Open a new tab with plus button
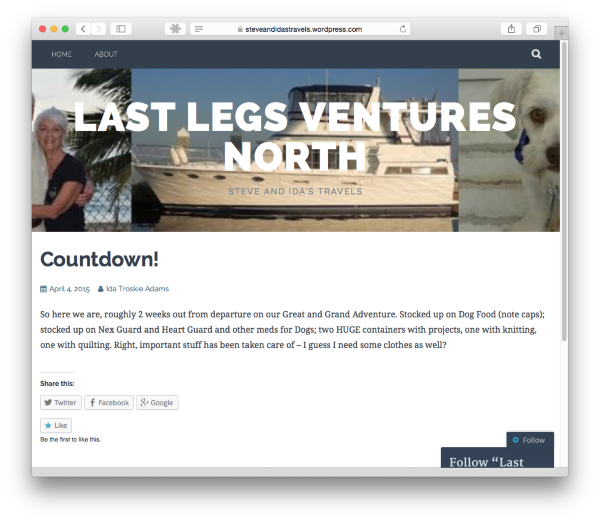The height and width of the screenshot is (522, 600). point(561,33)
